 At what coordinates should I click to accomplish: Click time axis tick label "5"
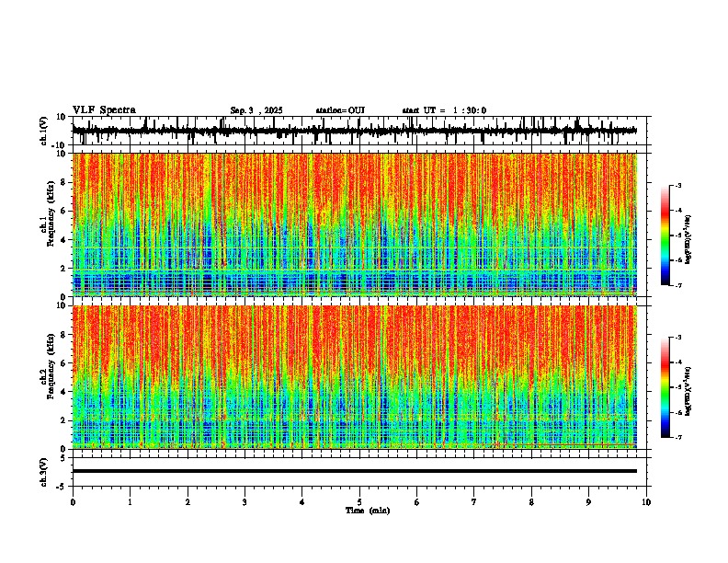[x=359, y=502]
